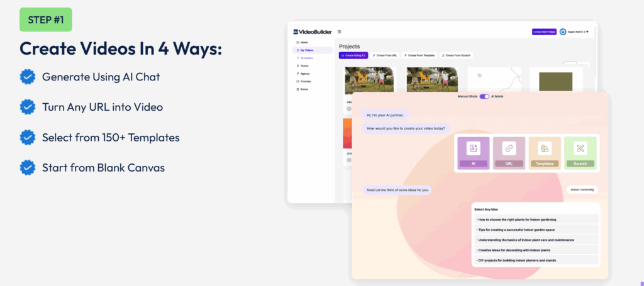Select the Templates label button

545,163
